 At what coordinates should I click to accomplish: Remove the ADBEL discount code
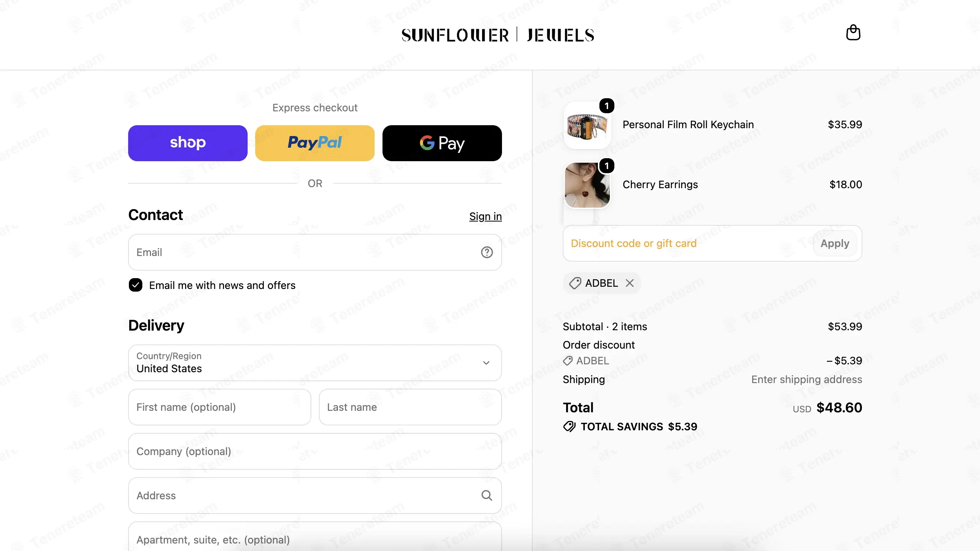tap(630, 283)
